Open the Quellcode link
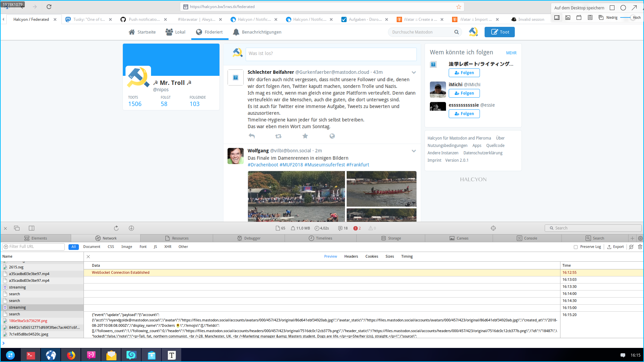This screenshot has height=362, width=644. [x=495, y=145]
